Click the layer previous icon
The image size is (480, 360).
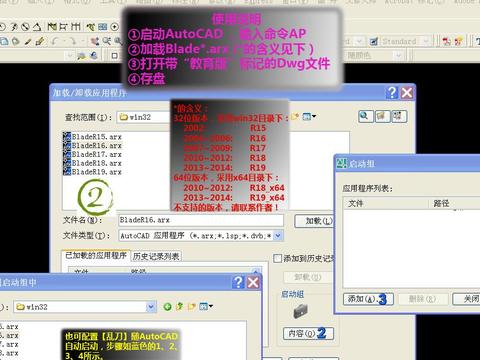(x=94, y=55)
